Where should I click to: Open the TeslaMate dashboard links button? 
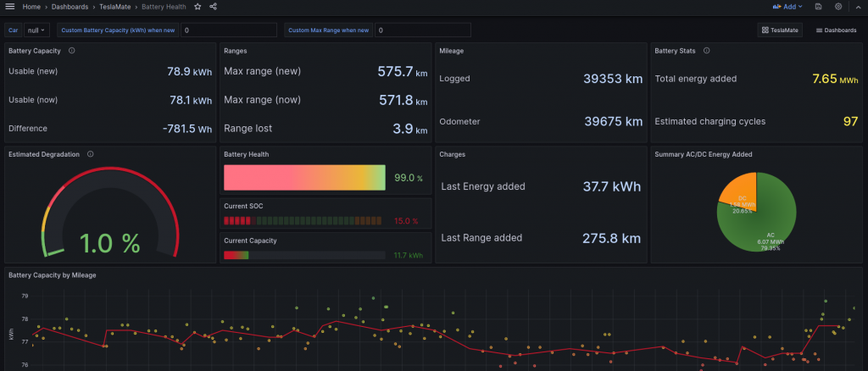780,30
